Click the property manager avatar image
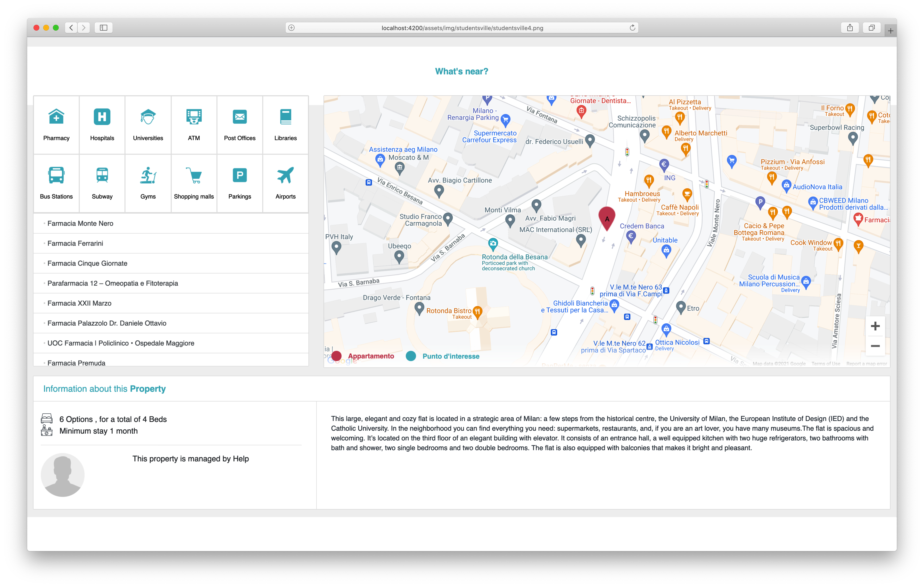924x587 pixels. coord(63,475)
